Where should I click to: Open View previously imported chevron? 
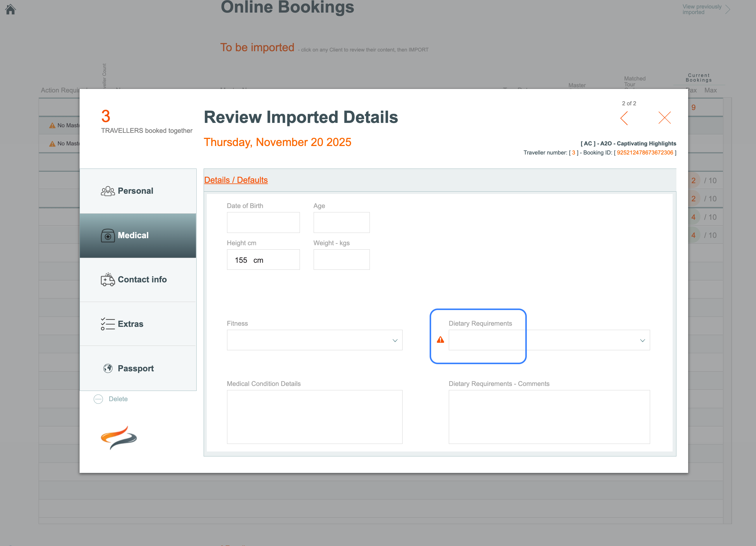point(727,9)
